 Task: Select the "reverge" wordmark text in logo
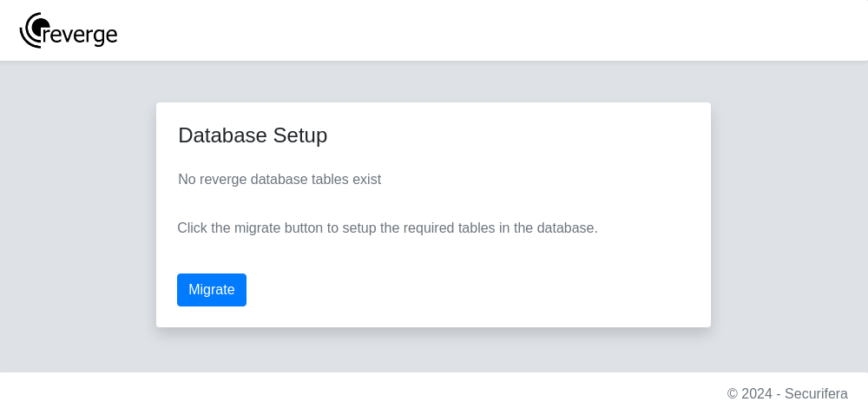(x=80, y=35)
